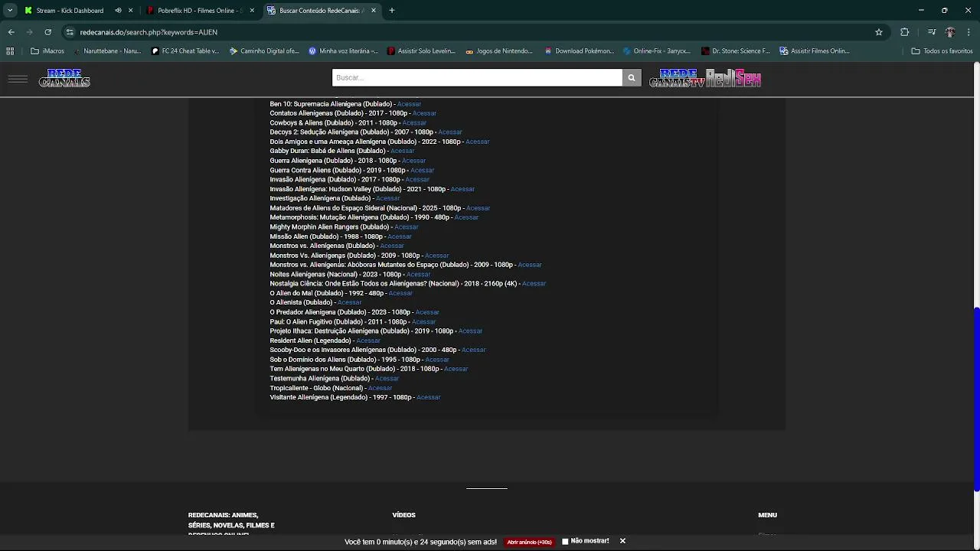Open the Download Pokémon bookmark
This screenshot has height=551, width=980.
579,51
